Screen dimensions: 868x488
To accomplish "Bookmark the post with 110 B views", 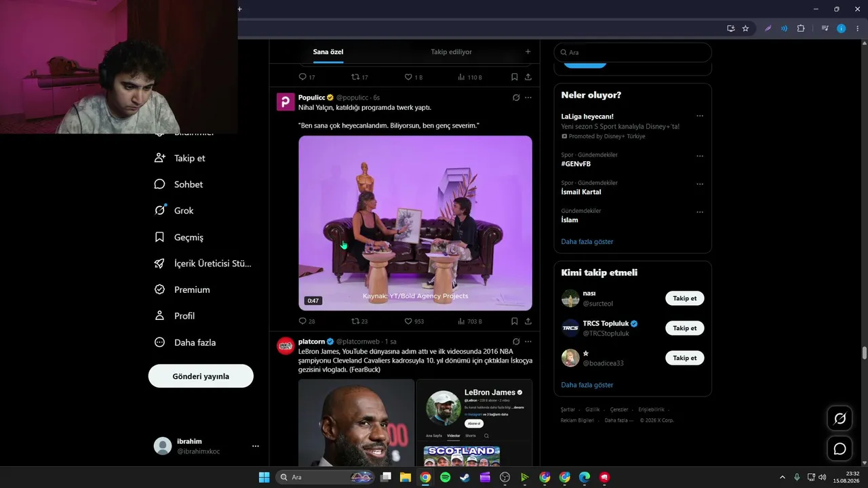I will tap(515, 77).
